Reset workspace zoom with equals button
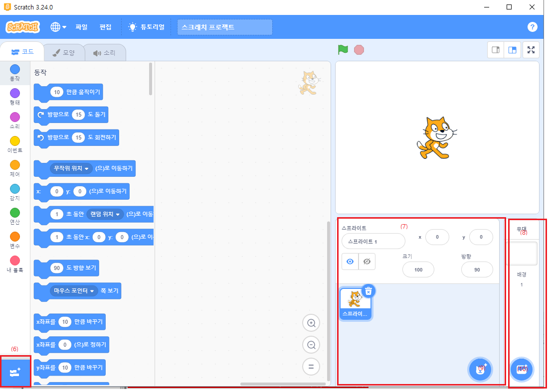This screenshot has width=549, height=392. click(311, 367)
